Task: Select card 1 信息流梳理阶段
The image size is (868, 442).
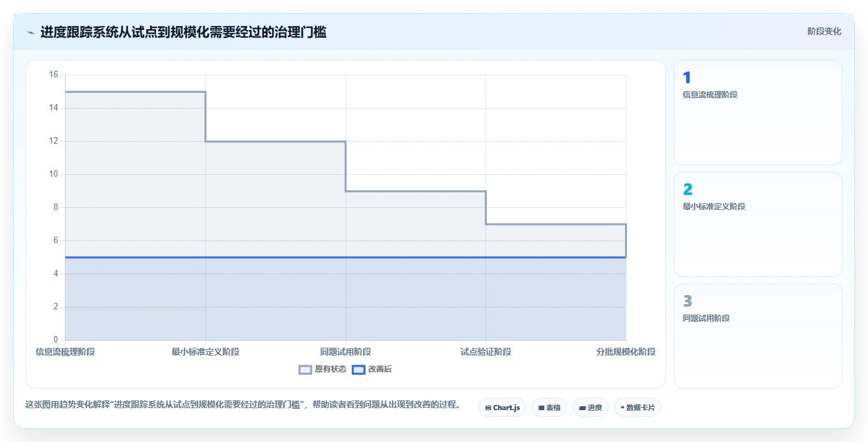Action: coord(758,112)
